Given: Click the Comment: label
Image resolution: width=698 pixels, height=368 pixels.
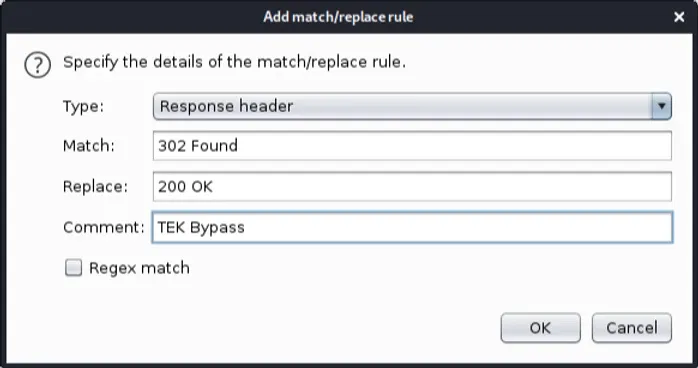Looking at the screenshot, I should click(x=104, y=227).
